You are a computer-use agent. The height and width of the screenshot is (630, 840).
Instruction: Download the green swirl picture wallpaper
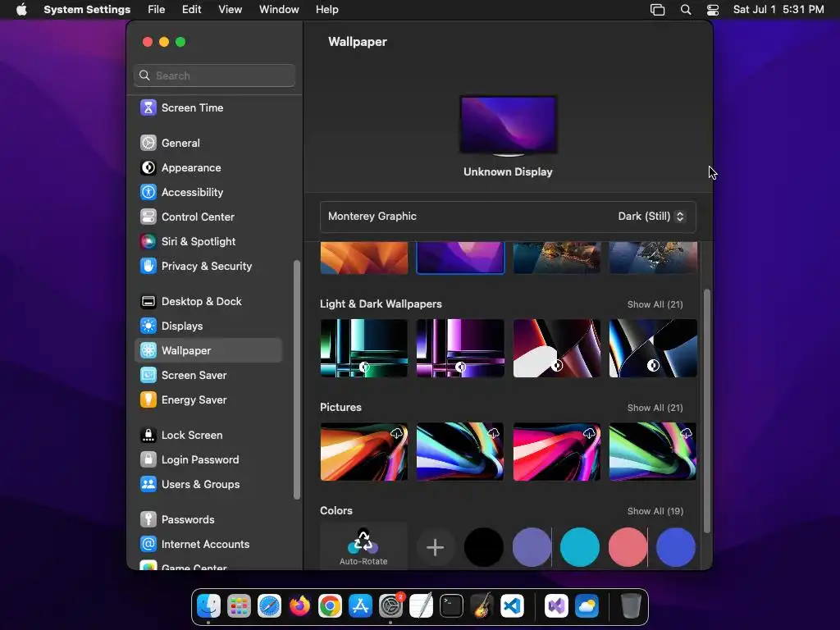tap(687, 433)
